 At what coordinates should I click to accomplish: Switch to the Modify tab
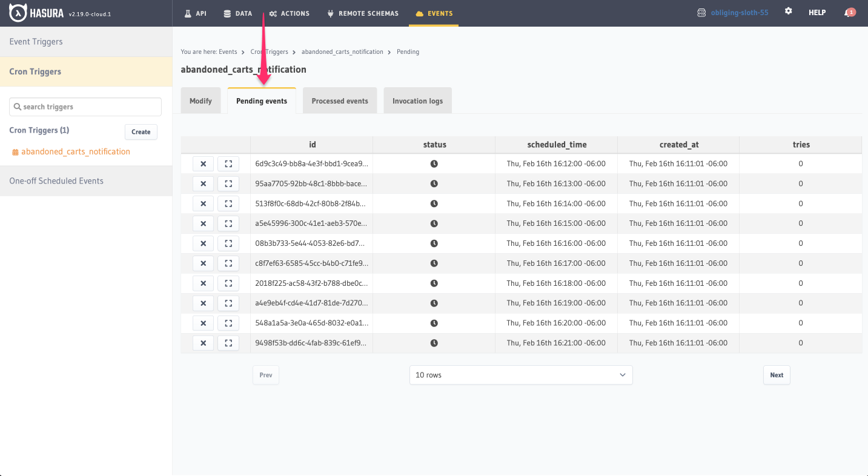(200, 101)
